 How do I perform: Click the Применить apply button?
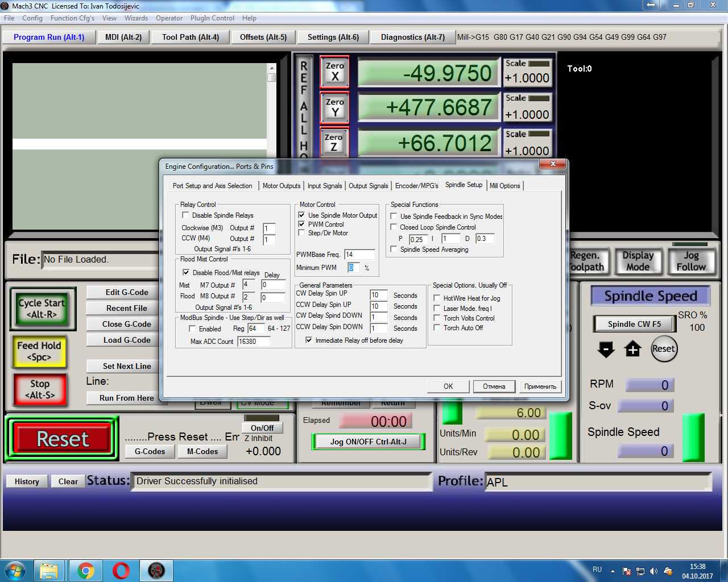coord(540,386)
